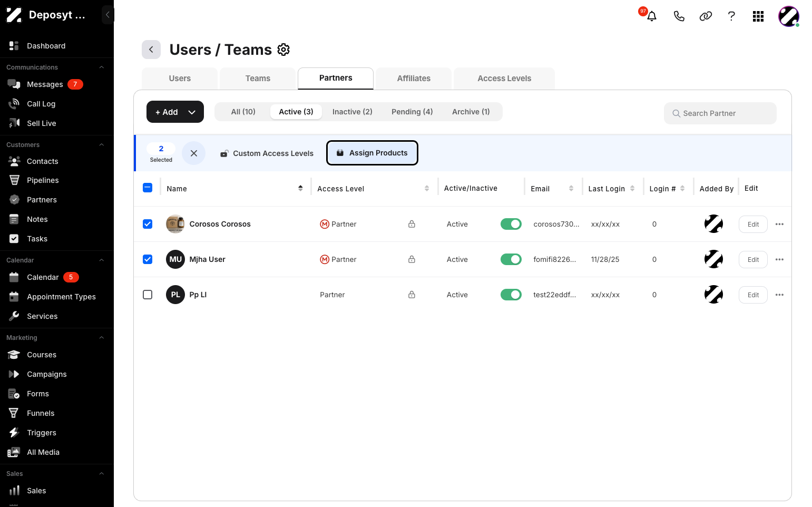
Task: Open the notifications bell icon
Action: coord(652,16)
